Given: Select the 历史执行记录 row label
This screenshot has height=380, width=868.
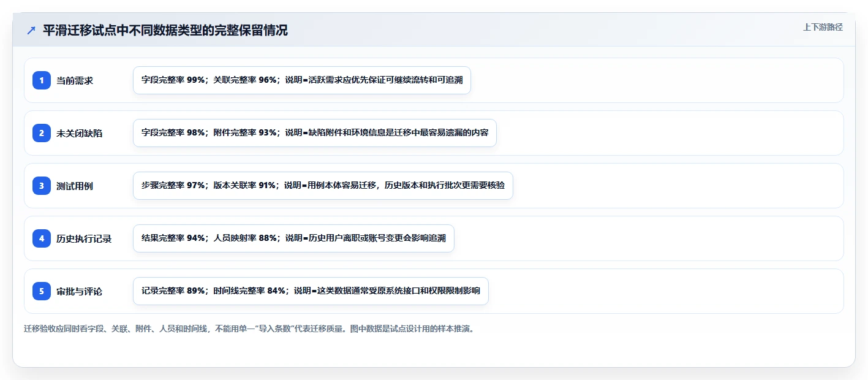Looking at the screenshot, I should (84, 238).
